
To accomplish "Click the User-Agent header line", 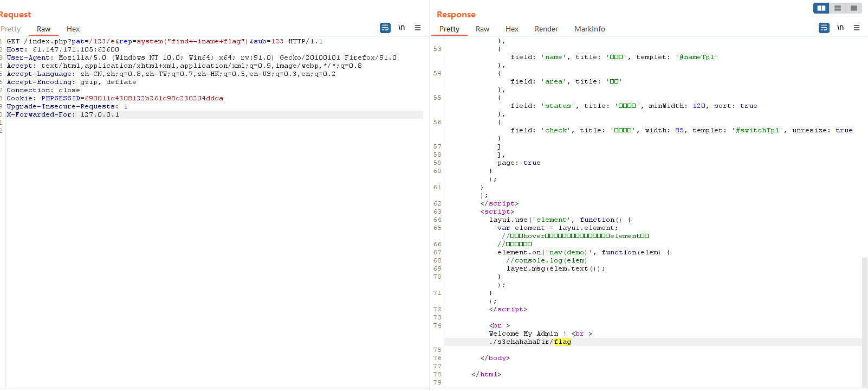I will tap(202, 57).
